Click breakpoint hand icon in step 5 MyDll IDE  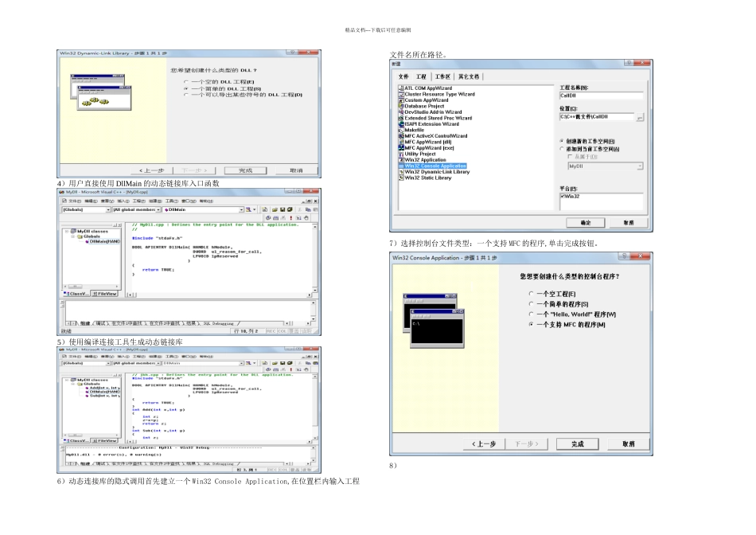[306, 369]
